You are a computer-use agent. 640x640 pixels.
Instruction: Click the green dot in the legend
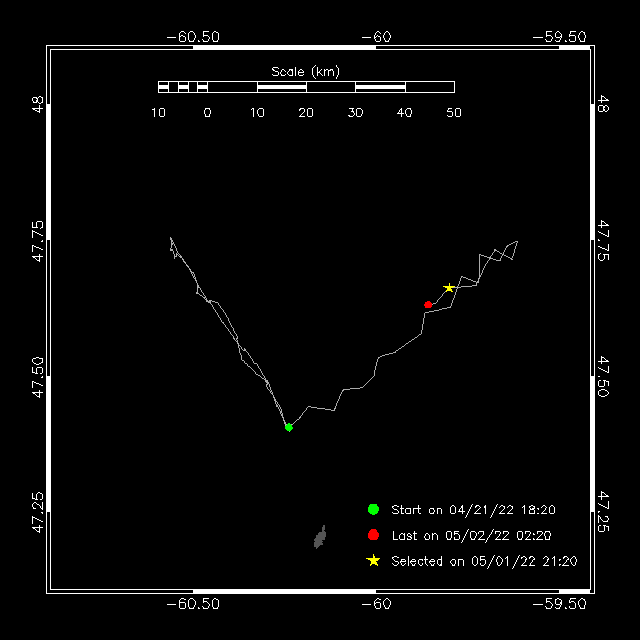point(373,509)
